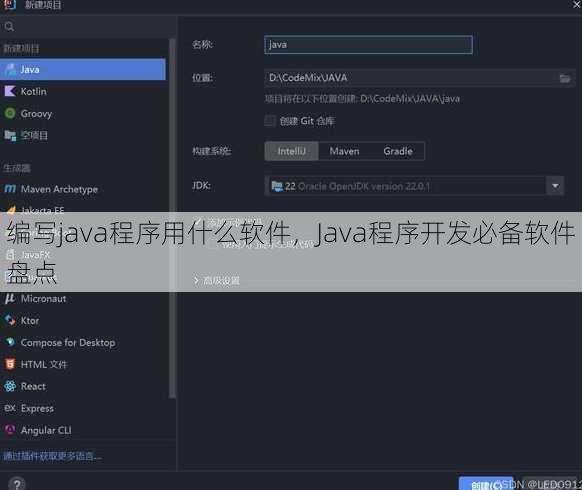
Task: Click the Express list entry text
Action: click(x=37, y=408)
